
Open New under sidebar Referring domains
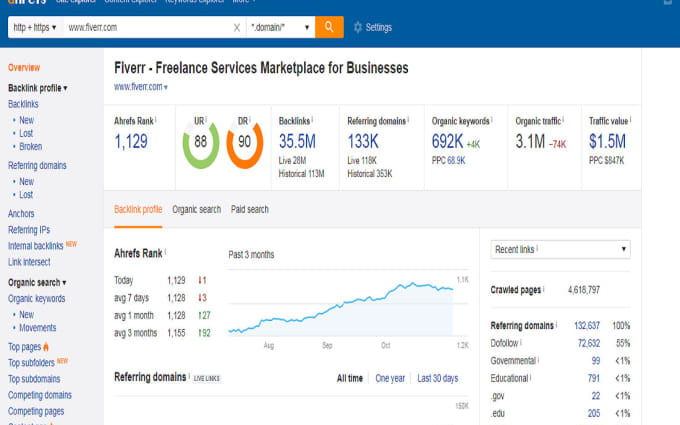tap(26, 181)
